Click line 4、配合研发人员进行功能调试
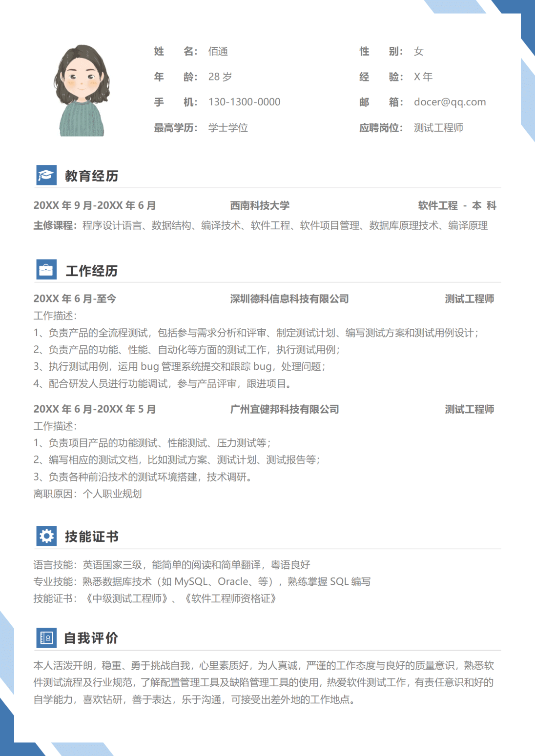The width and height of the screenshot is (535, 756). 163,384
